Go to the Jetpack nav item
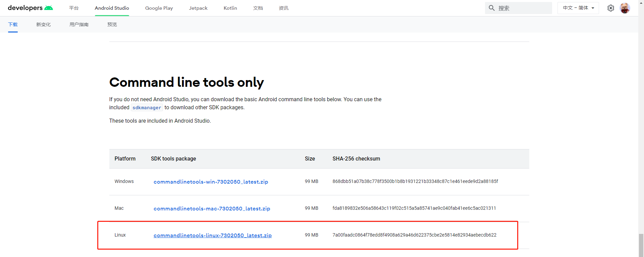Viewport: 644px width, 257px height. (198, 8)
